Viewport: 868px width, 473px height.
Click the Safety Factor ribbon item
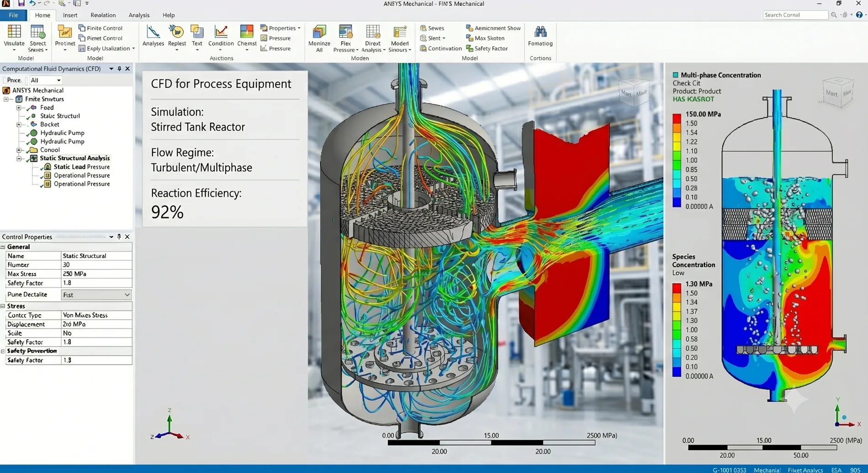coord(487,48)
